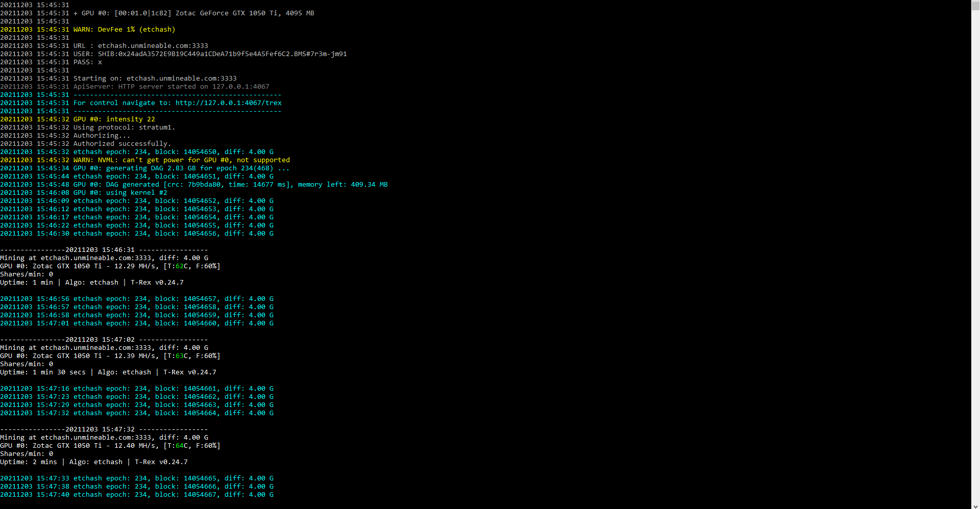The width and height of the screenshot is (980, 509).
Task: Click the block 14054659 epoch line
Action: click(137, 315)
